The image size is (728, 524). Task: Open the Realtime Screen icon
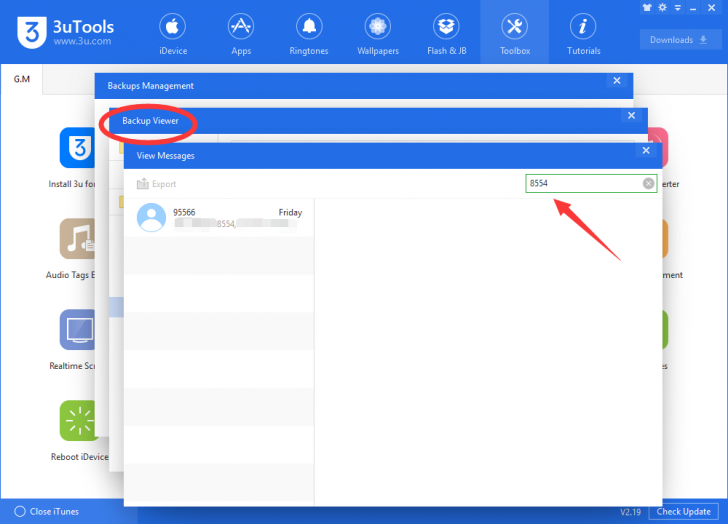point(78,330)
